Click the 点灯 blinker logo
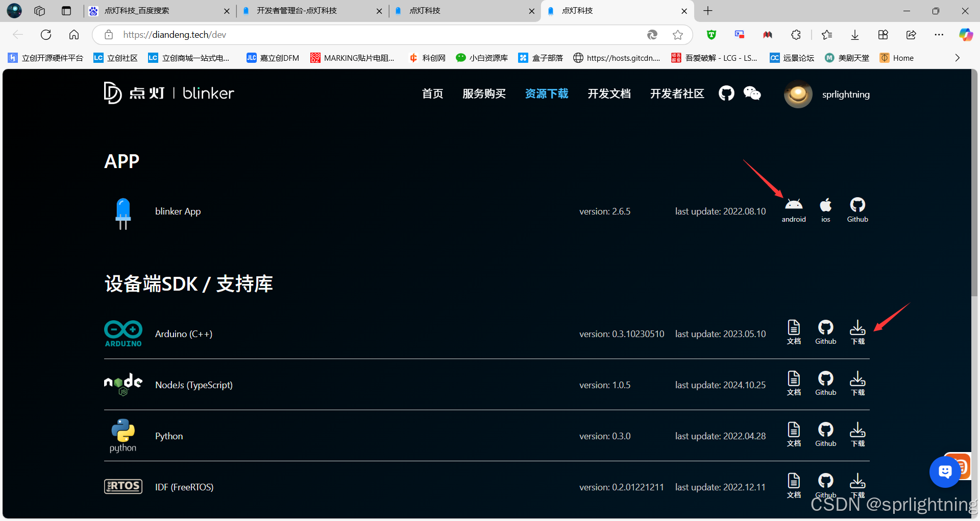Screen dimensions: 980x521 click(x=169, y=93)
